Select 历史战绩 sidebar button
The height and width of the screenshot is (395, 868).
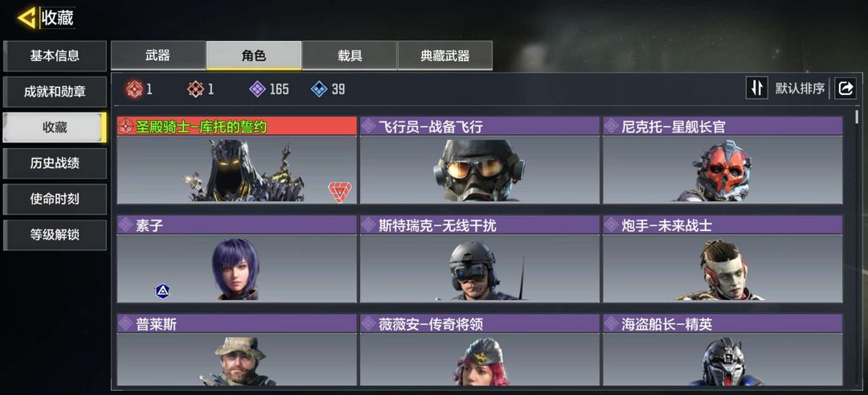pos(55,163)
